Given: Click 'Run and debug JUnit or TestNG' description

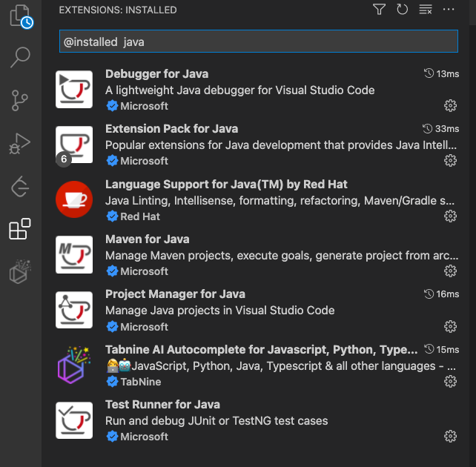Looking at the screenshot, I should pos(216,421).
